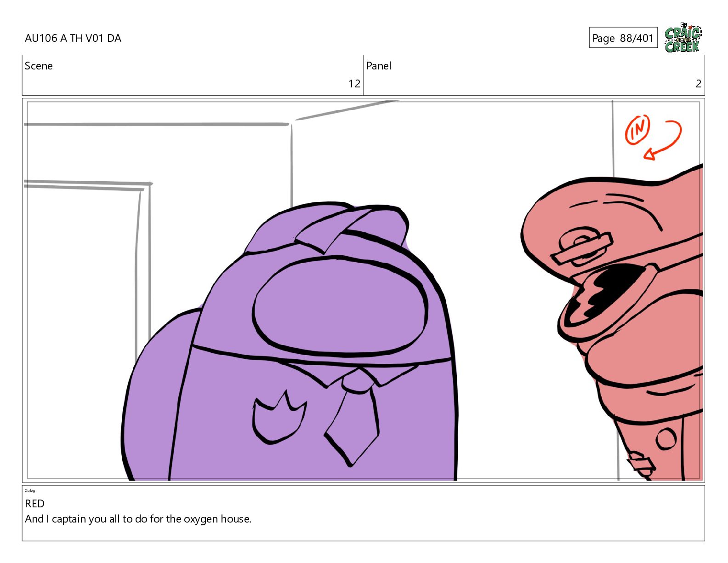Select panel number '2'
Screen dimensions: 728x563
(698, 84)
